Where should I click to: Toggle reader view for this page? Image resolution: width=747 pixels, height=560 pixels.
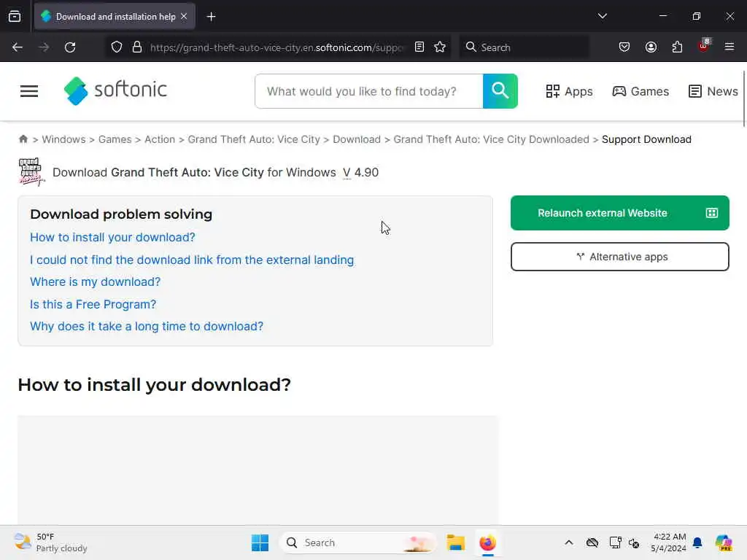pyautogui.click(x=419, y=47)
